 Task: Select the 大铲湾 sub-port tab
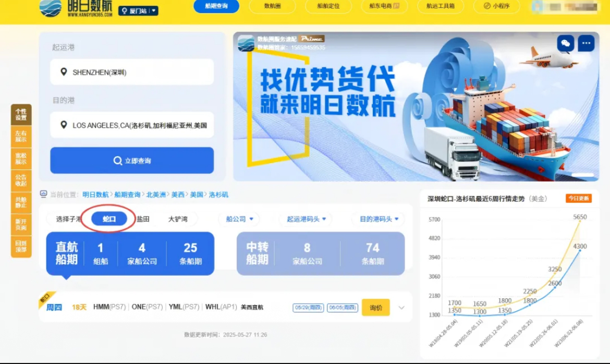pyautogui.click(x=178, y=219)
